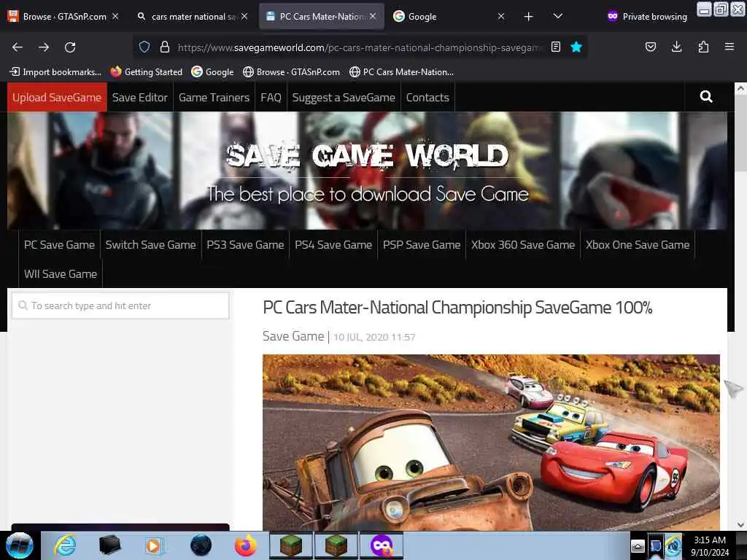Open the WII Save Game category

[x=61, y=274]
